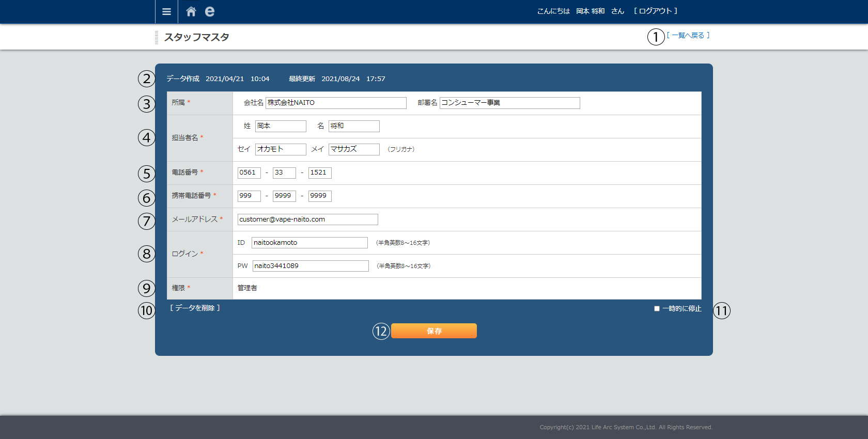The image size is (868, 439).
Task: Click the ログアウト logout link
Action: pyautogui.click(x=655, y=11)
